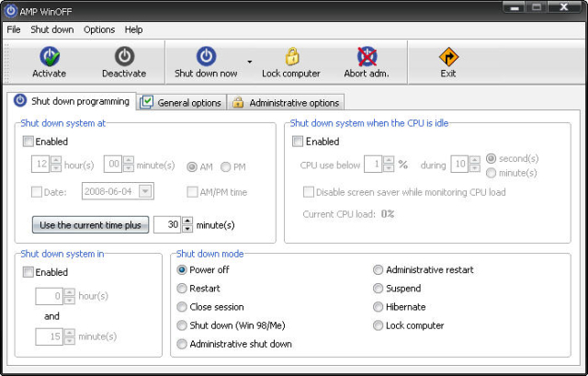Select Shut down (Win 98/Me) mode
Viewport: 588px width, 376px height.
[182, 325]
